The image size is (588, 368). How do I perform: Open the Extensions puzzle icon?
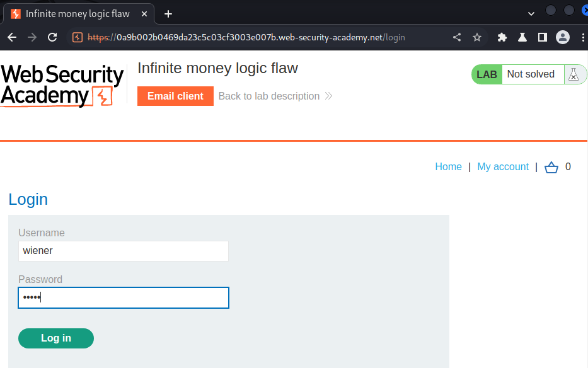click(502, 37)
